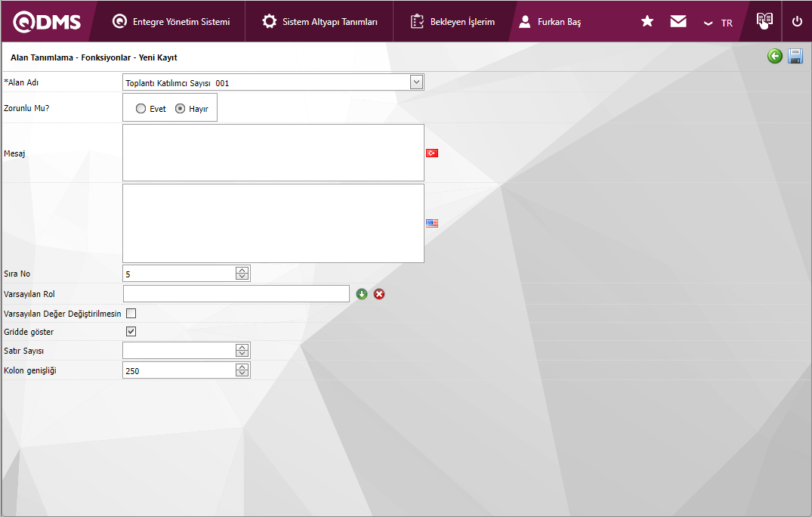The height and width of the screenshot is (517, 812).
Task: Open Furkan Baş user menu
Action: point(550,22)
